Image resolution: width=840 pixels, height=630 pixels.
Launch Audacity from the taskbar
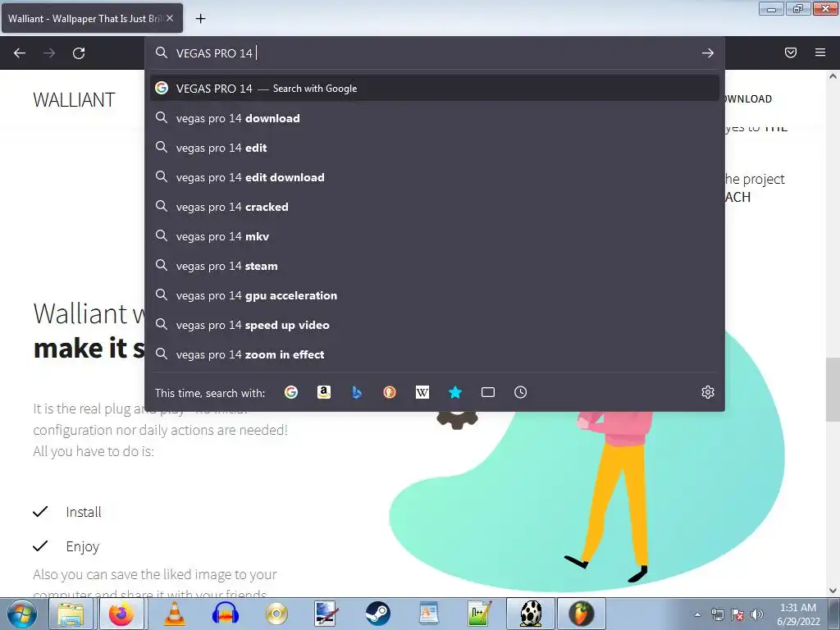(225, 614)
